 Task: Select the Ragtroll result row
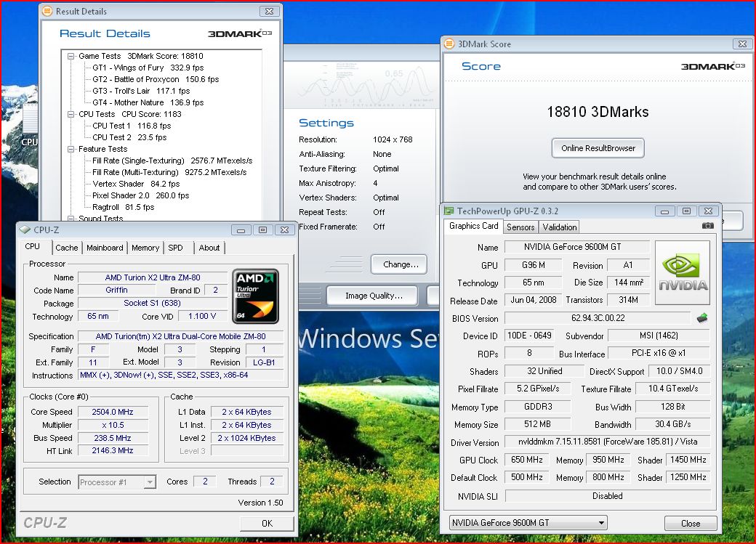(x=124, y=207)
